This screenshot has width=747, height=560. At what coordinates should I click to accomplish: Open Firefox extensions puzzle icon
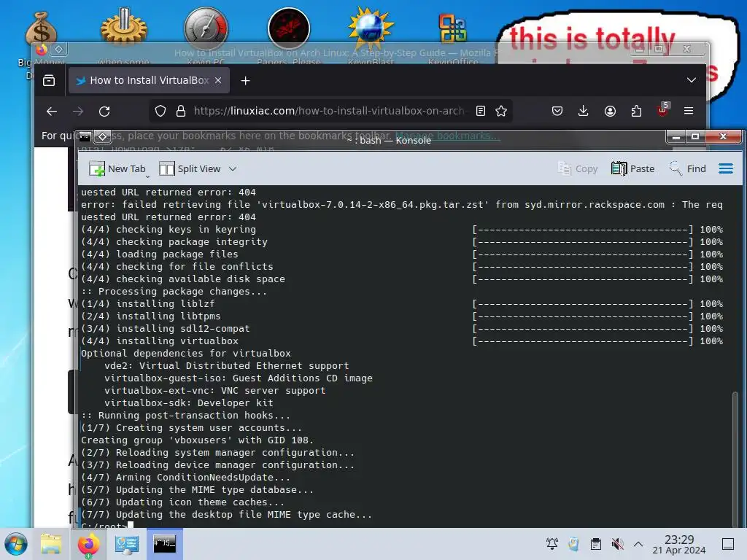click(x=636, y=111)
